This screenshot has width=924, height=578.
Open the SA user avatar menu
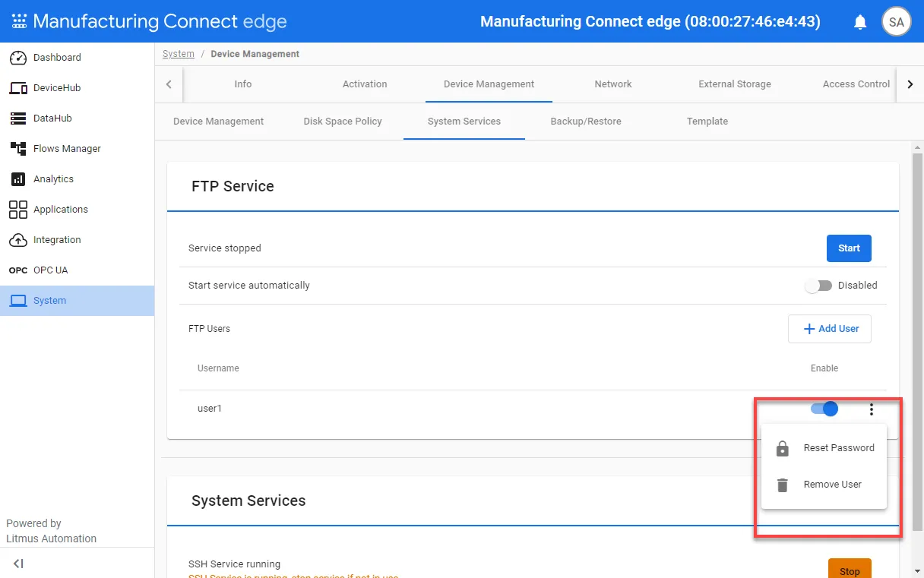click(897, 22)
